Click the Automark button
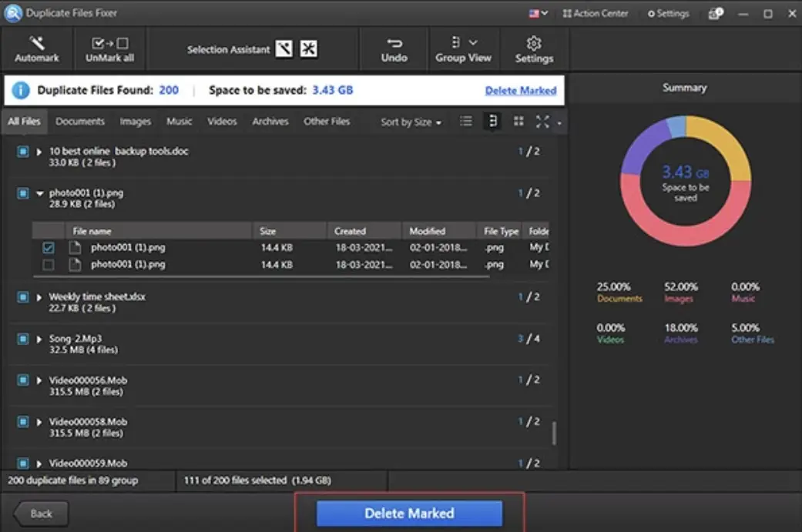Screen dimensions: 802x532 pyautogui.click(x=35, y=48)
